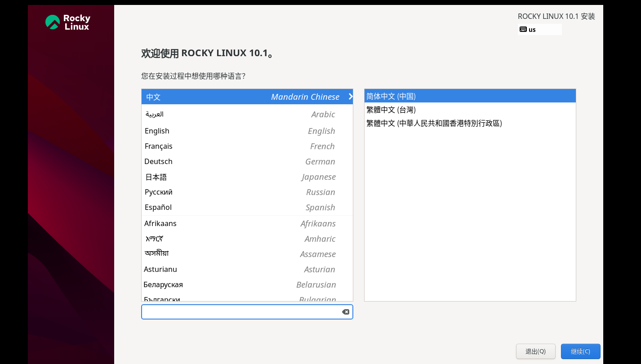Click the 退出(Q) quit button
Viewport: 641px width, 364px height.
[x=535, y=351]
